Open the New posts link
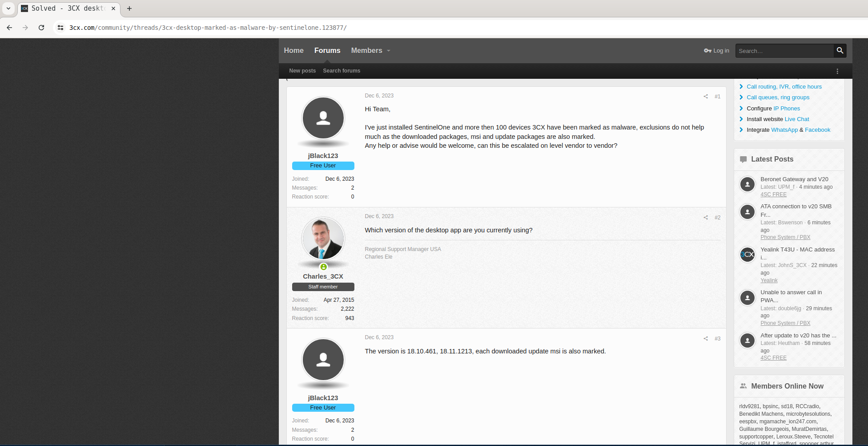The width and height of the screenshot is (868, 446). pos(302,71)
